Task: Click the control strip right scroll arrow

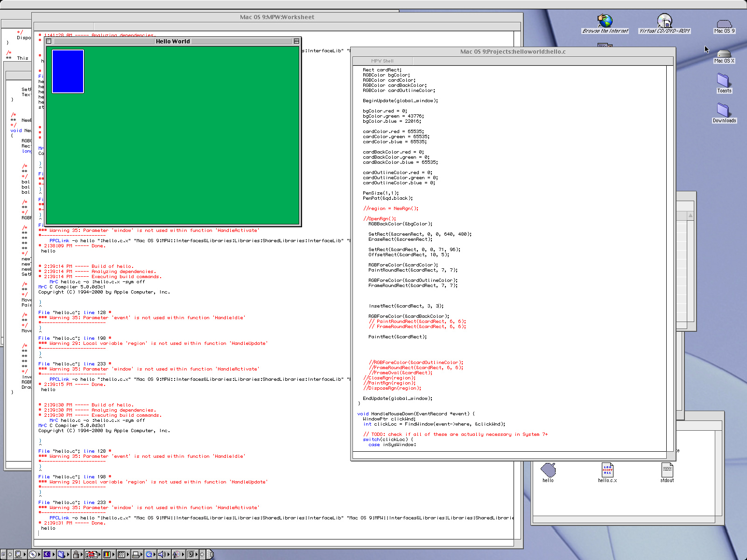Action: pos(202,554)
